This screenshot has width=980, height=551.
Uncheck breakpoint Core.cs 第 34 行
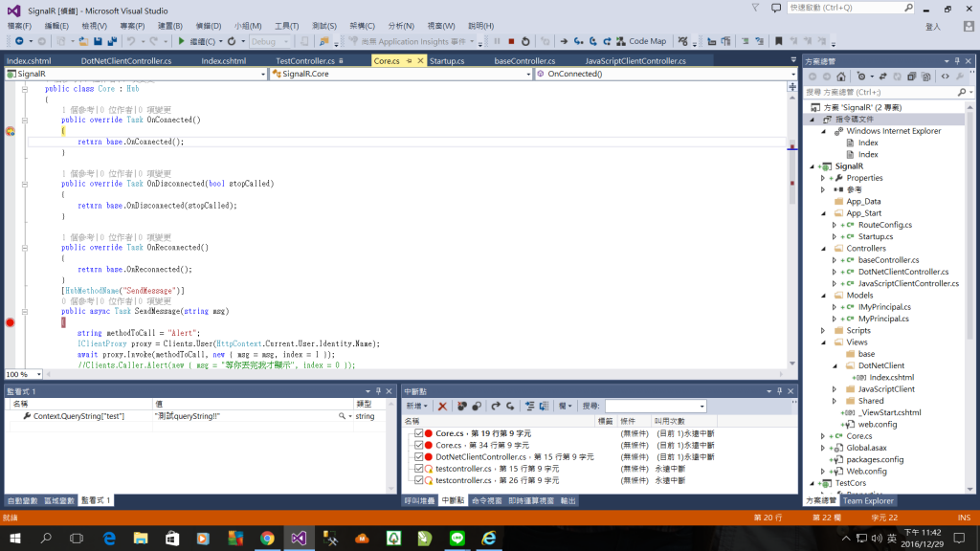pos(419,445)
